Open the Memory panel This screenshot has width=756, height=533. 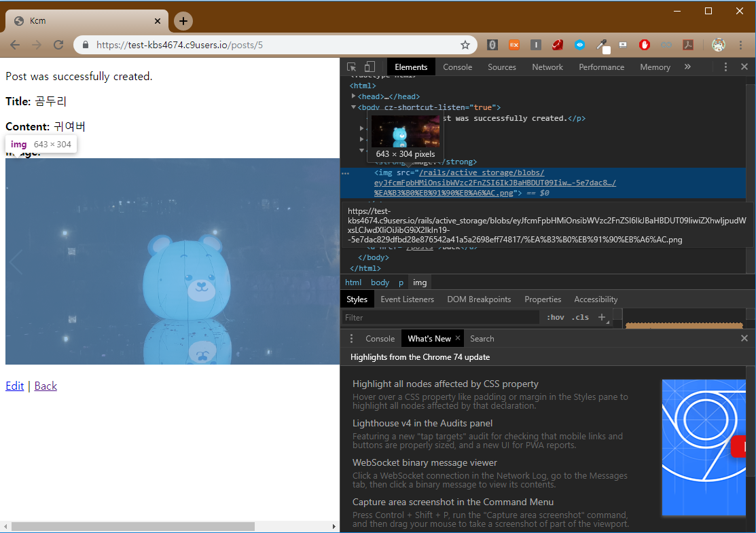click(655, 67)
